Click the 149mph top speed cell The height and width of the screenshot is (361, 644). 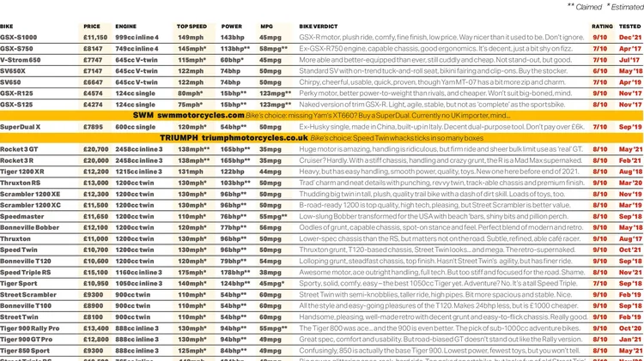(x=191, y=38)
